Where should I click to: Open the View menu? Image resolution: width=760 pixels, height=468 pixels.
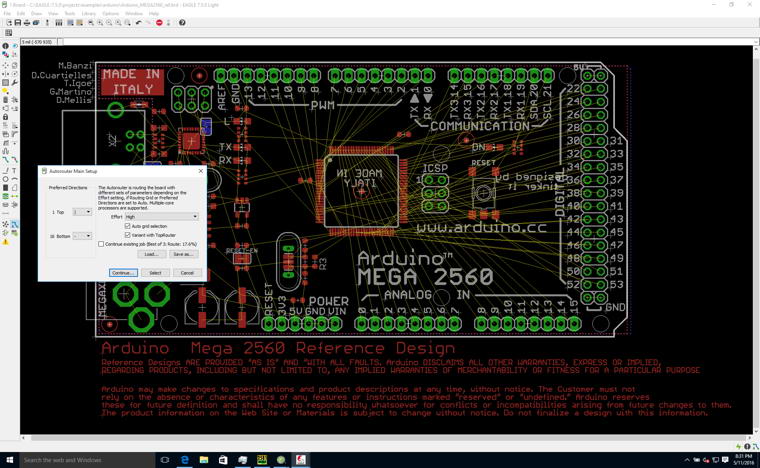click(53, 14)
